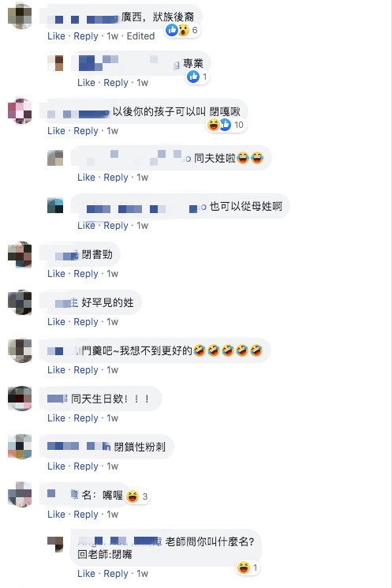Viewport: 392px width, 588px height.
Task: Reply to the 回老師:閉嘴 comment
Action: pos(116,574)
